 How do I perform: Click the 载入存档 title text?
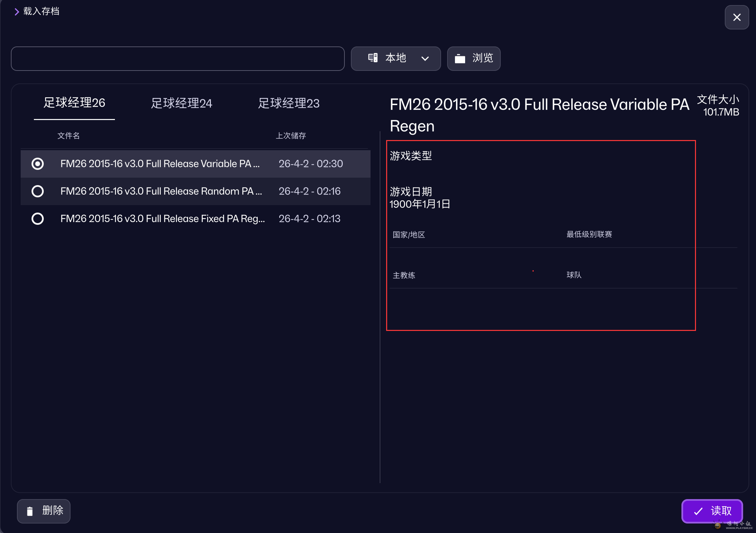[x=41, y=11]
